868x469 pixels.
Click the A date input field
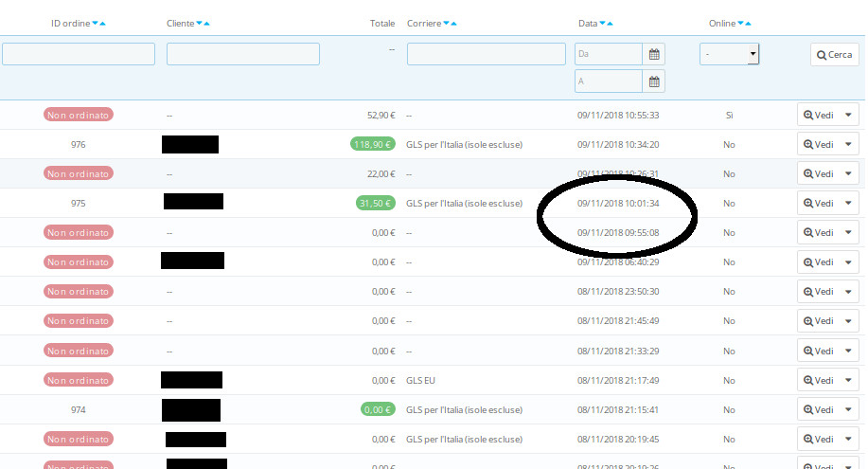tap(609, 81)
